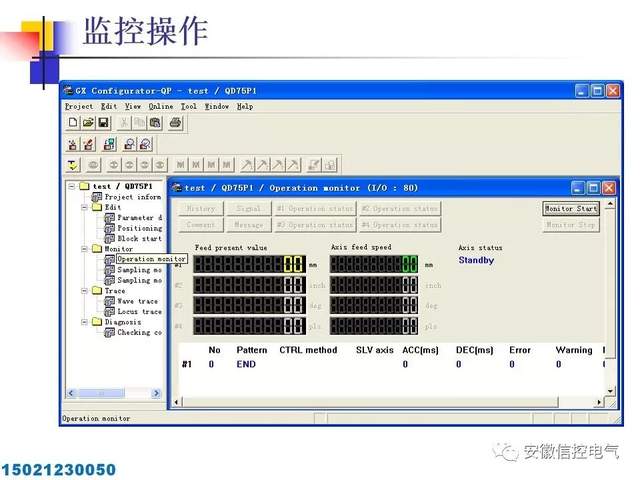
Task: Select Positioning item in the tree
Action: click(x=140, y=228)
